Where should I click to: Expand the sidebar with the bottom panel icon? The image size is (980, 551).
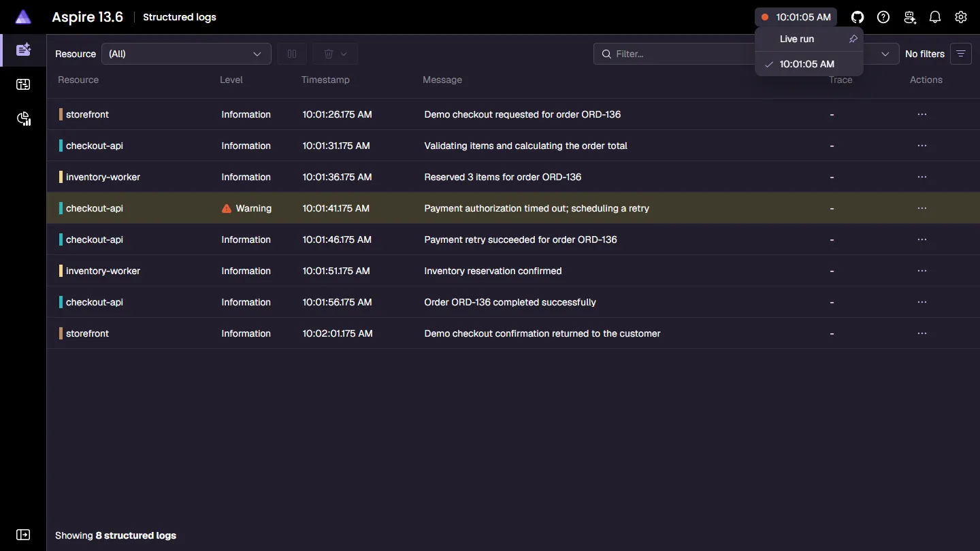(x=24, y=535)
